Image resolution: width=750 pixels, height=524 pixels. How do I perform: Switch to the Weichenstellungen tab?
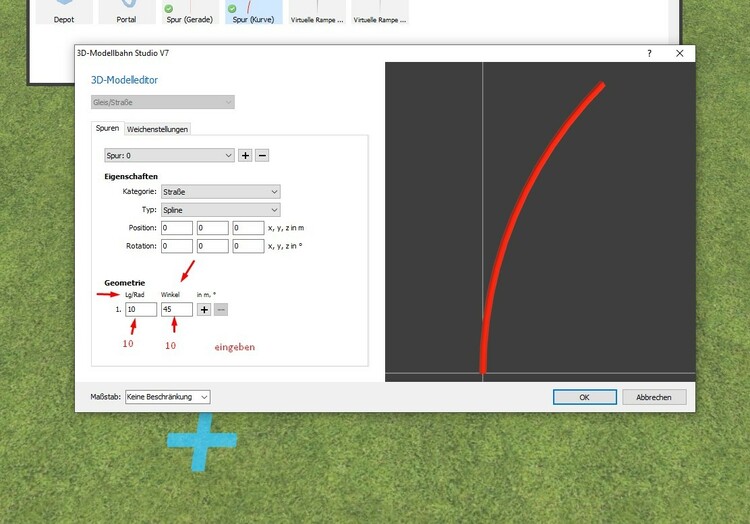pos(157,129)
